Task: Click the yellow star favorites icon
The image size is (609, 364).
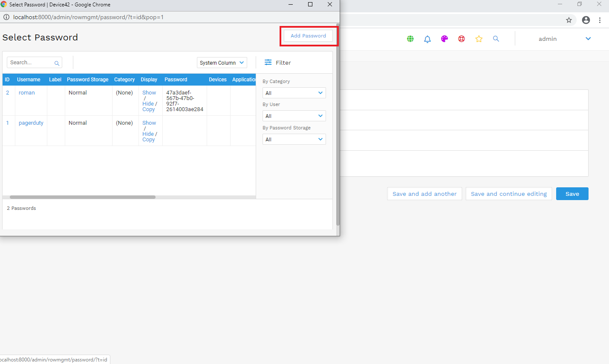Action: point(479,39)
